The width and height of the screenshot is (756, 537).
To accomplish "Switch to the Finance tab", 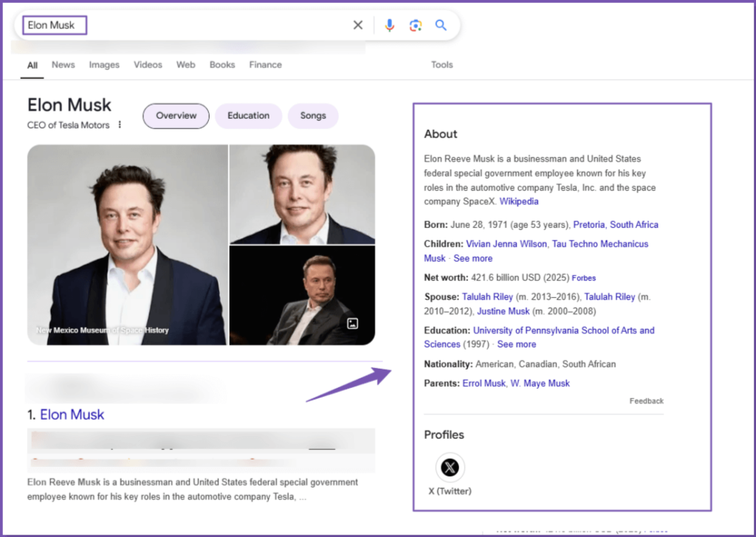I will 265,65.
